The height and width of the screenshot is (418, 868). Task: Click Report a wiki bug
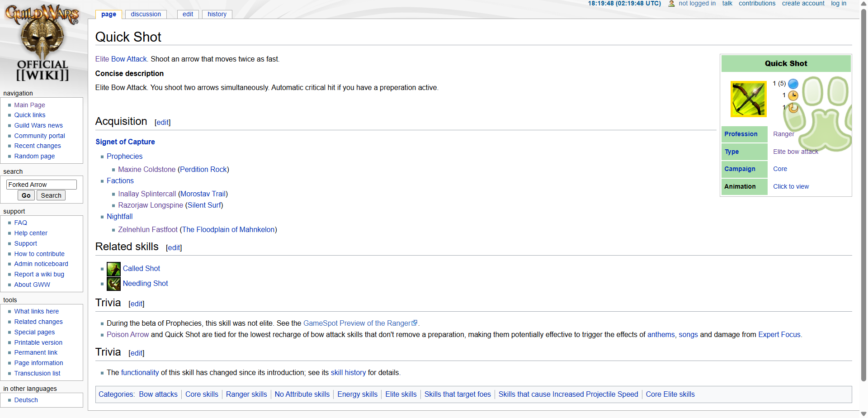[39, 274]
